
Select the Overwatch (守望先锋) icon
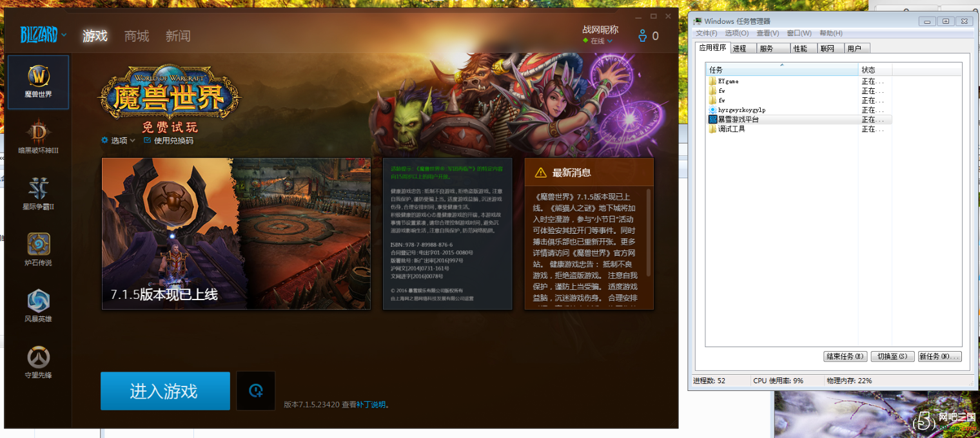pyautogui.click(x=39, y=362)
